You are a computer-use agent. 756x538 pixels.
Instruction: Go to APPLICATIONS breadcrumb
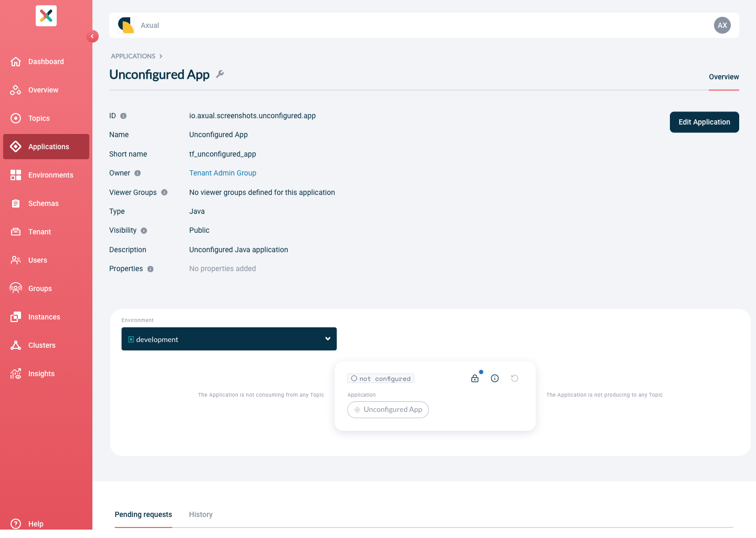133,56
